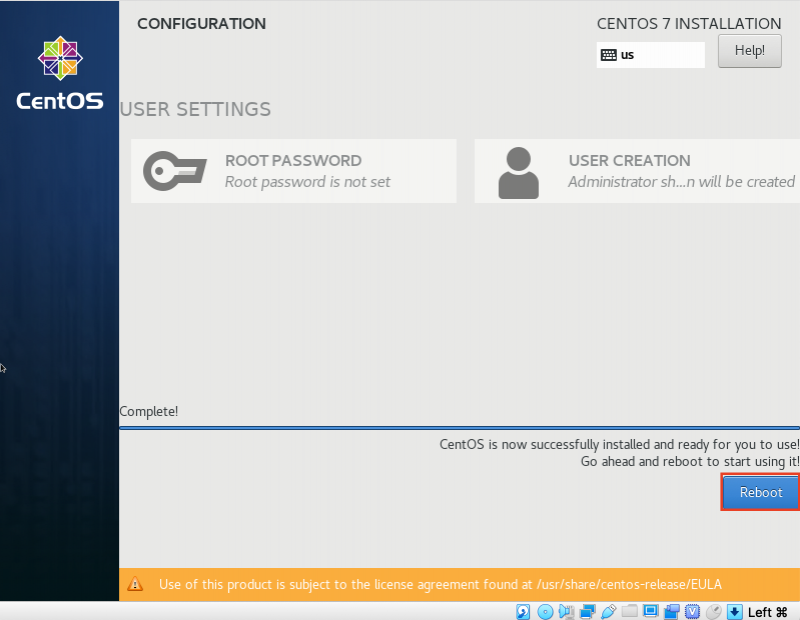
Task: Click VirtualBox network adapters icon
Action: [x=587, y=611]
